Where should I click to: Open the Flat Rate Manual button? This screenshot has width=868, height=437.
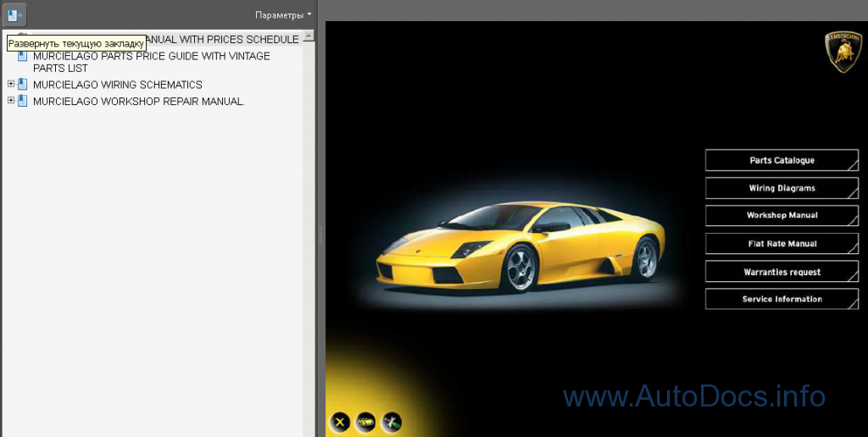(782, 243)
